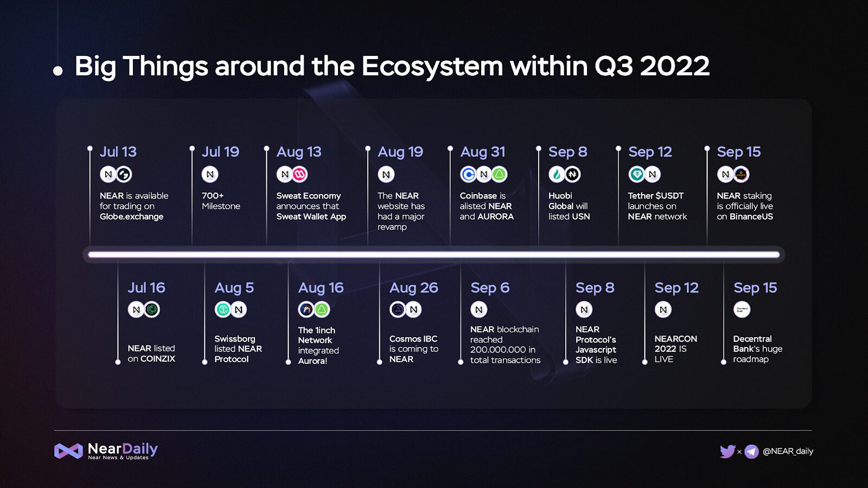868x488 pixels.
Task: Click the Sweat Economy pink icon
Action: (300, 174)
